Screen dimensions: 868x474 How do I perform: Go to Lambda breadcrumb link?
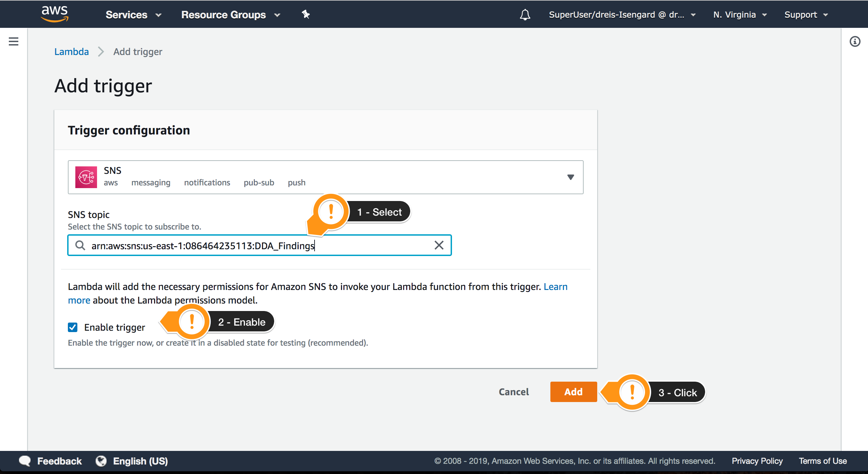[x=72, y=52]
